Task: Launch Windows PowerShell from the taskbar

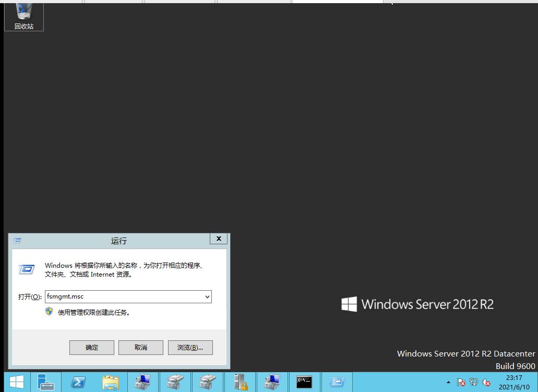Action: pos(78,382)
